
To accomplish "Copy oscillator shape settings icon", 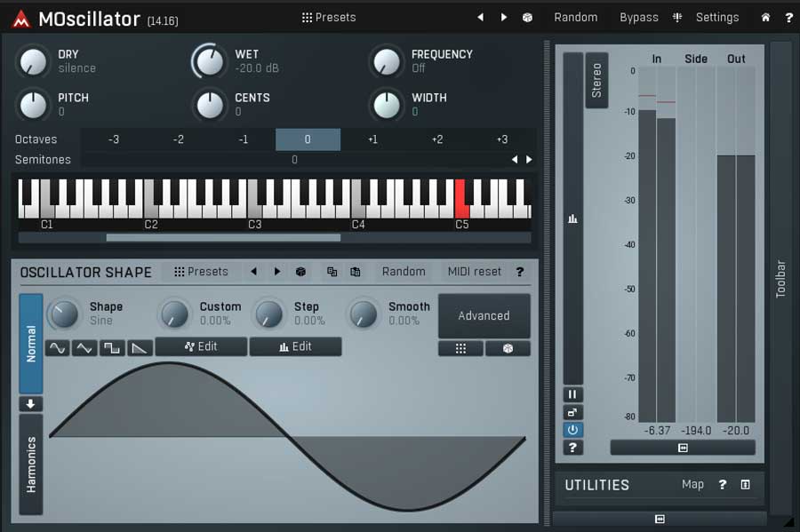I will coord(332,272).
